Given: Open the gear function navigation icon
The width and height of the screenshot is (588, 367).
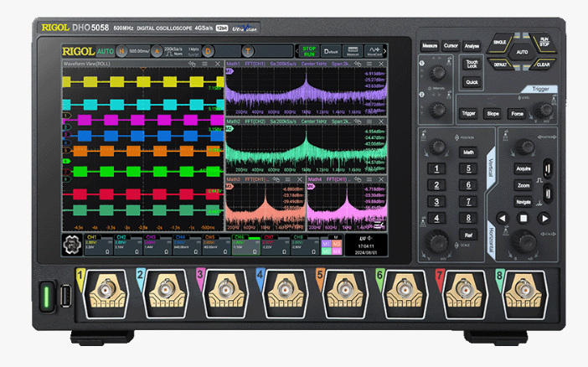Looking at the screenshot, I should click(72, 246).
